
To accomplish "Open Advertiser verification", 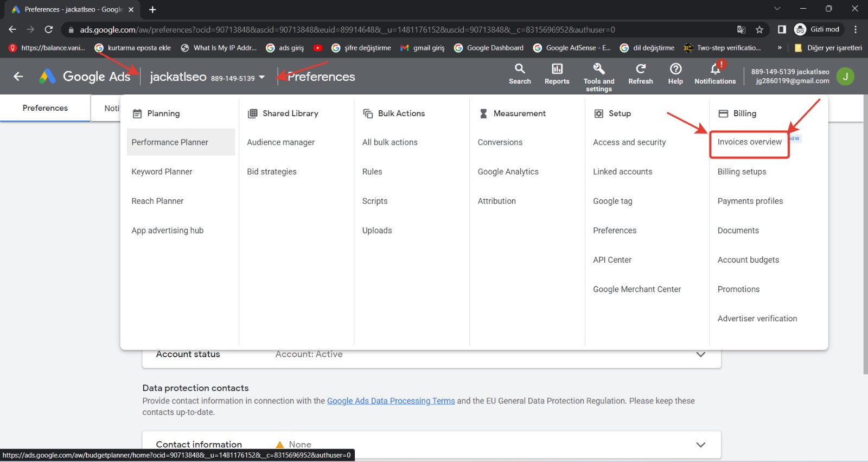I will [757, 318].
